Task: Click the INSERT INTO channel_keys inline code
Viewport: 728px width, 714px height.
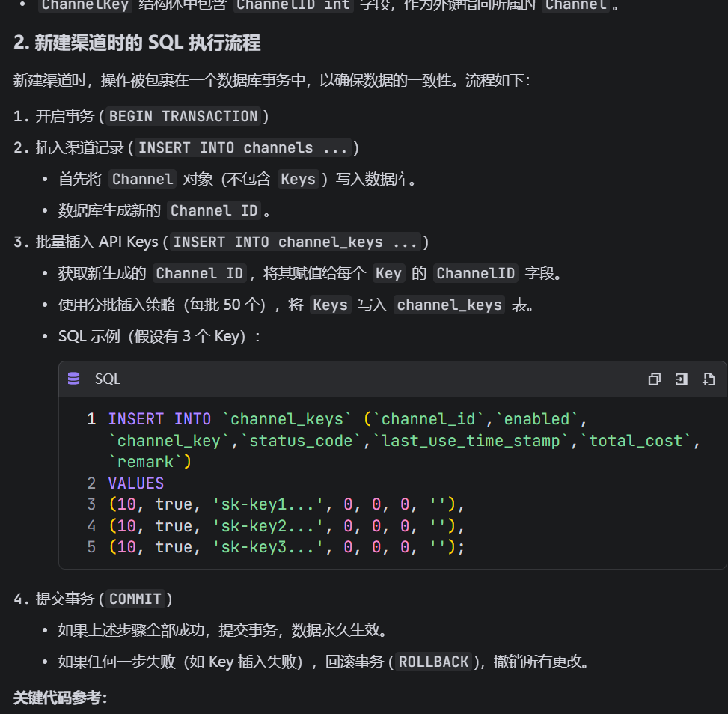Action: 296,242
